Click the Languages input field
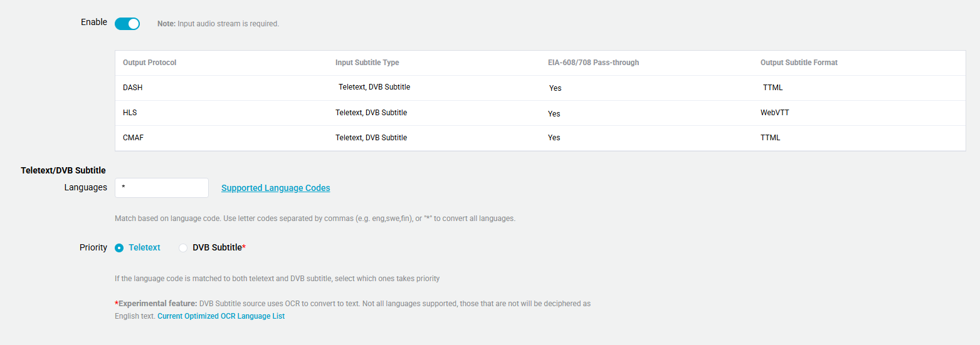Screen dimensions: 980x345 161,188
